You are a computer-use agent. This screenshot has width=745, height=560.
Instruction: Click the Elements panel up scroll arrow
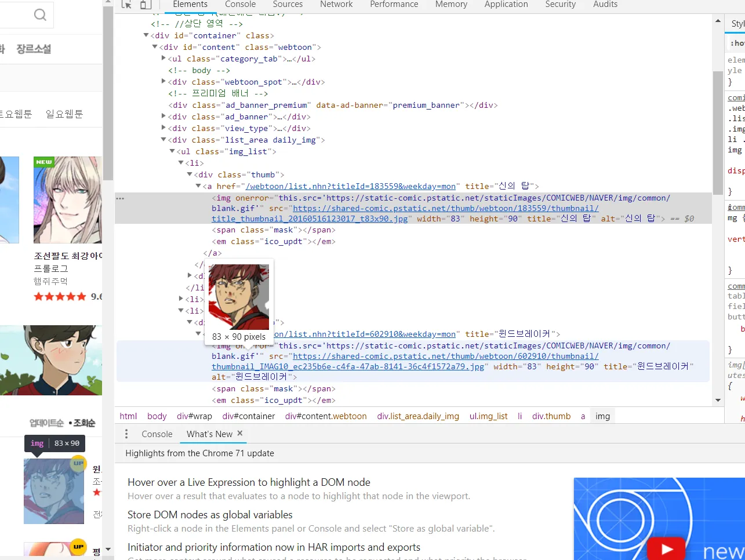coord(718,20)
